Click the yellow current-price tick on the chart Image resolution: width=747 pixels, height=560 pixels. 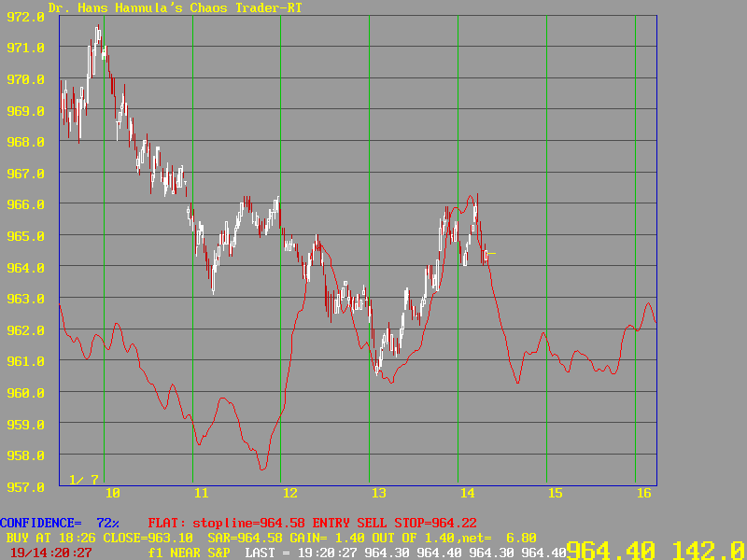tap(491, 253)
